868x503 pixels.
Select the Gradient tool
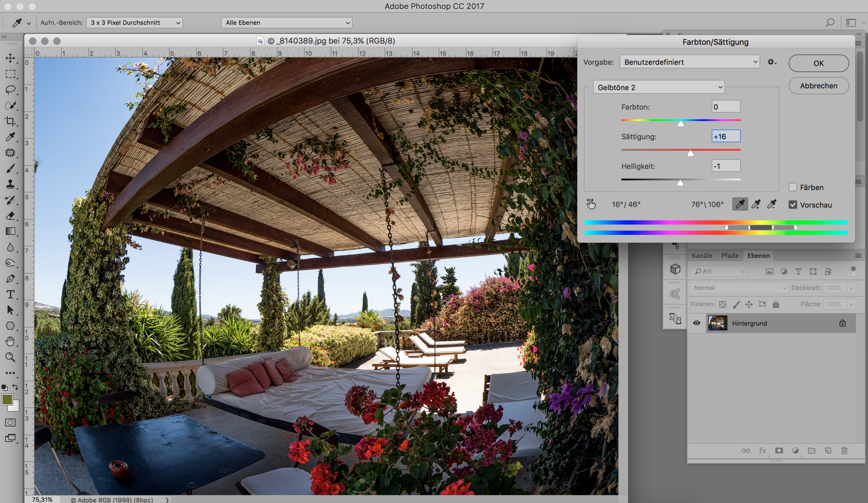(10, 231)
